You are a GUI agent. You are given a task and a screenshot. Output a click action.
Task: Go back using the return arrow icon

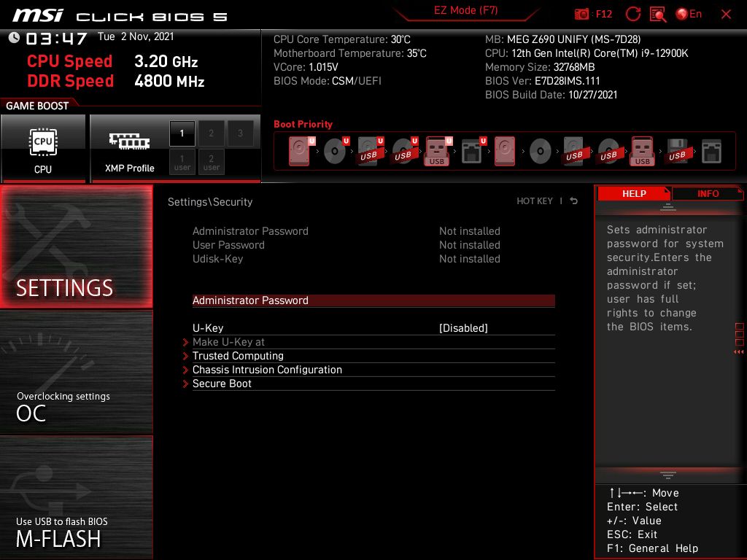pos(574,201)
